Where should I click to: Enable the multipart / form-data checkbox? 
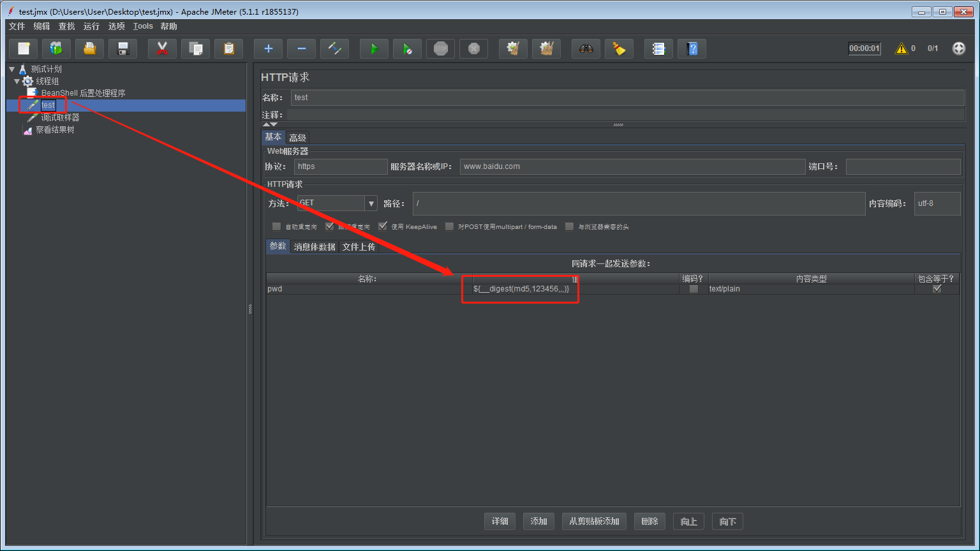[449, 226]
